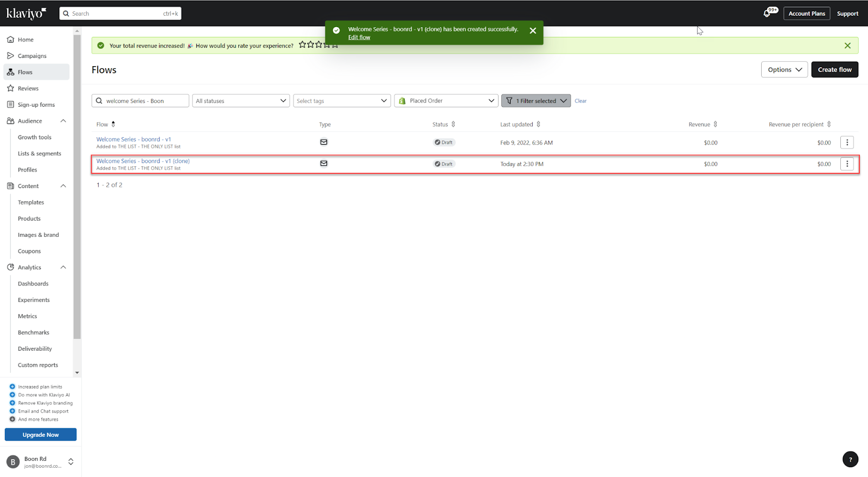Collapse the Audience section
The width and height of the screenshot is (868, 477).
[63, 121]
